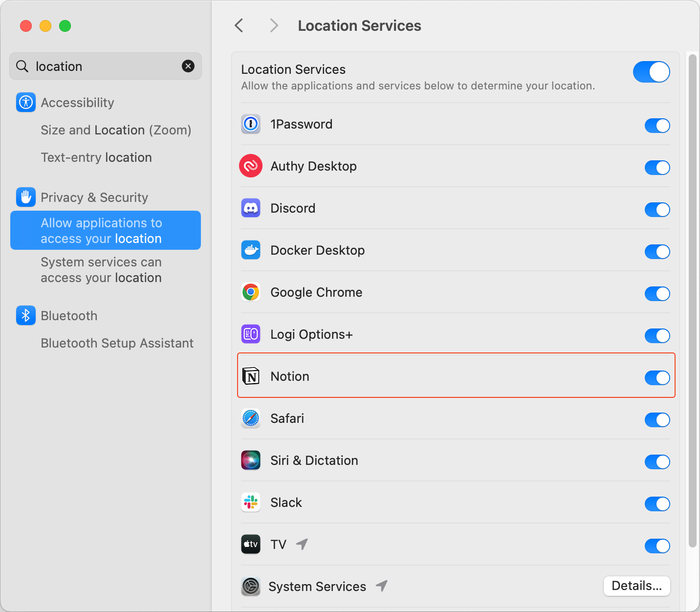This screenshot has height=612, width=700.
Task: Turn off Notion location access
Action: [x=657, y=378]
